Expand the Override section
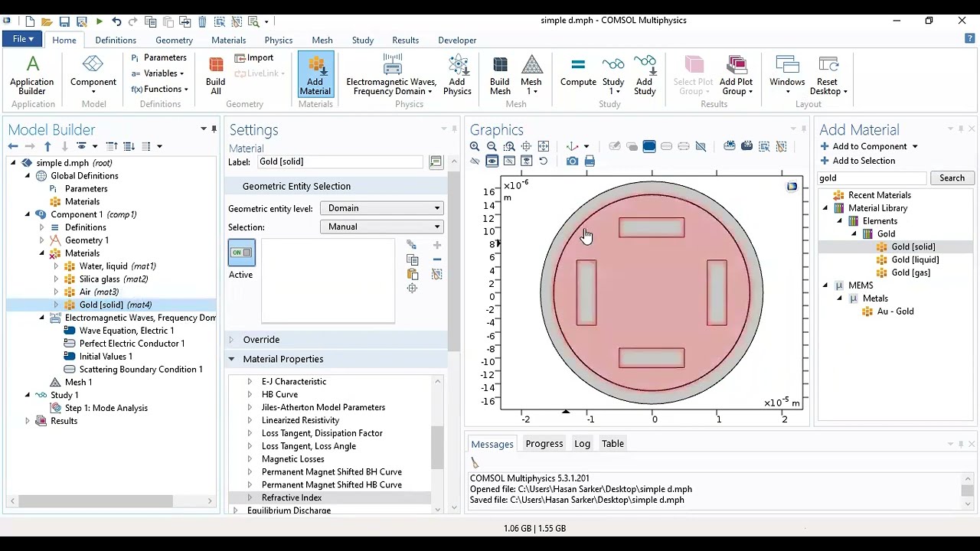 (x=231, y=340)
